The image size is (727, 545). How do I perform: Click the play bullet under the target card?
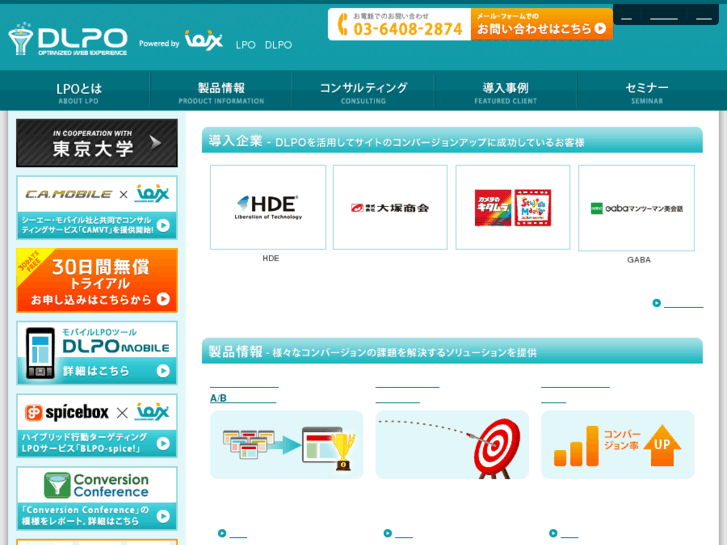click(388, 533)
